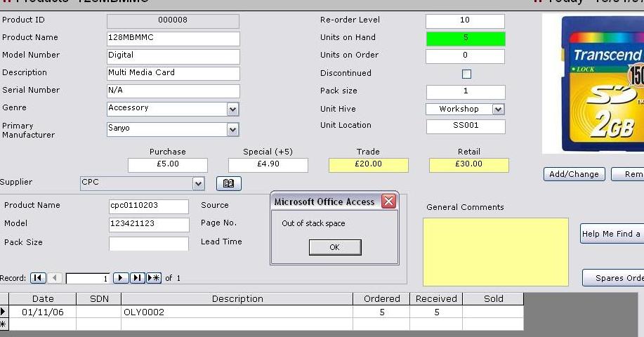Click the Sold column header

tap(494, 299)
